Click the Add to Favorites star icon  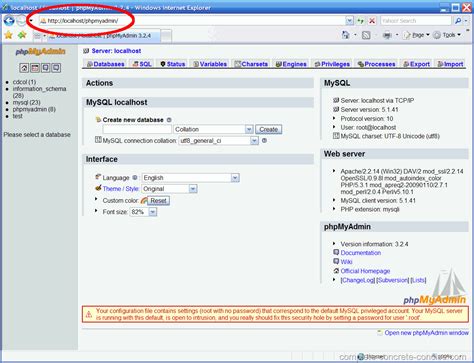22,35
